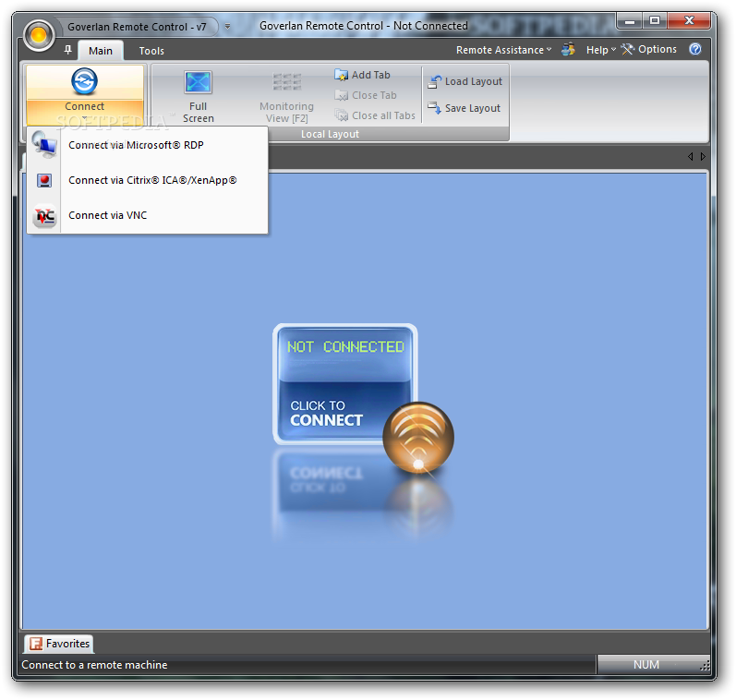Open the Help dropdown menu
Image resolution: width=736 pixels, height=700 pixels.
pos(600,50)
